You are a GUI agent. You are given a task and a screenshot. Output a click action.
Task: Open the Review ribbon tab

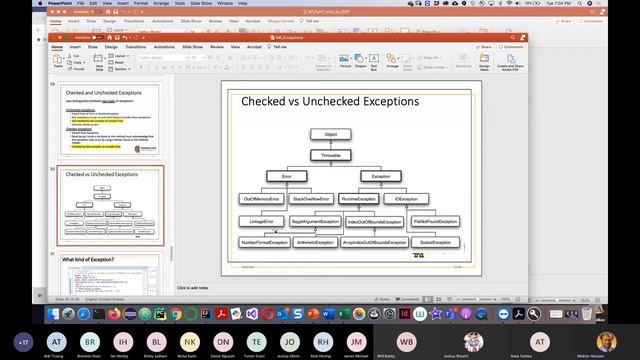(217, 47)
